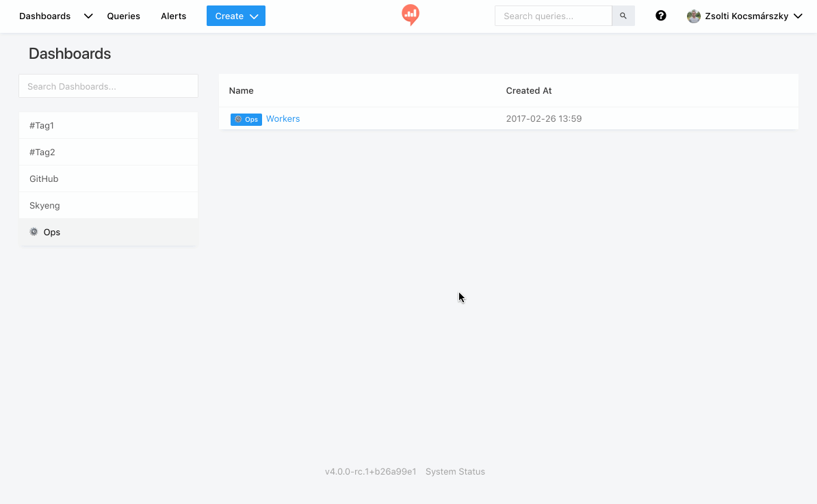Screen dimensions: 817x504
Task: Go to Queries in navigation bar
Action: (123, 16)
